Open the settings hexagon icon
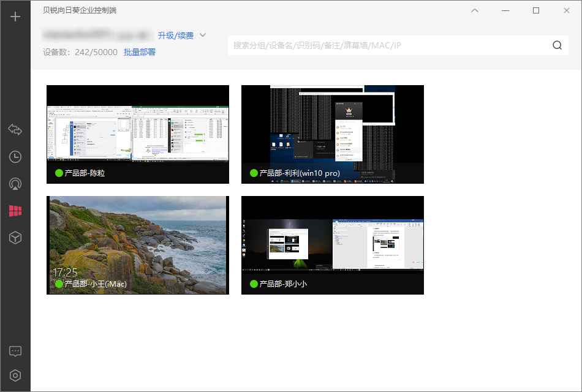Image resolution: width=582 pixels, height=392 pixels. [15, 375]
